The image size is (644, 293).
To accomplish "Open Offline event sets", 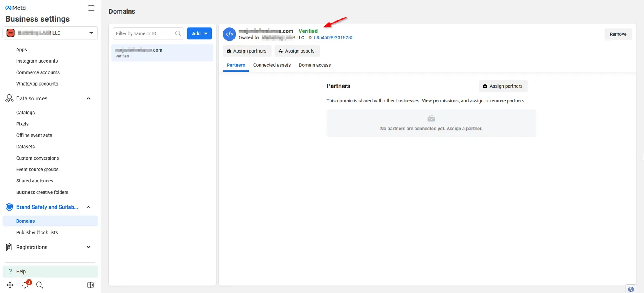I will click(34, 135).
